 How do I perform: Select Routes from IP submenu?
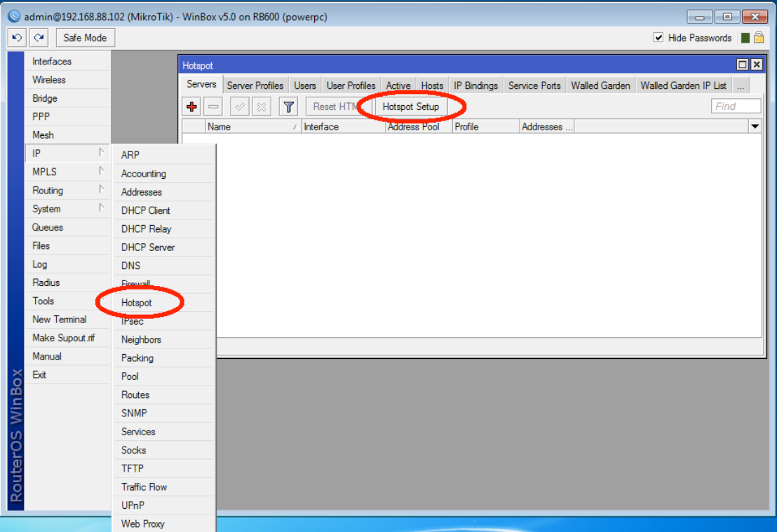165,395
